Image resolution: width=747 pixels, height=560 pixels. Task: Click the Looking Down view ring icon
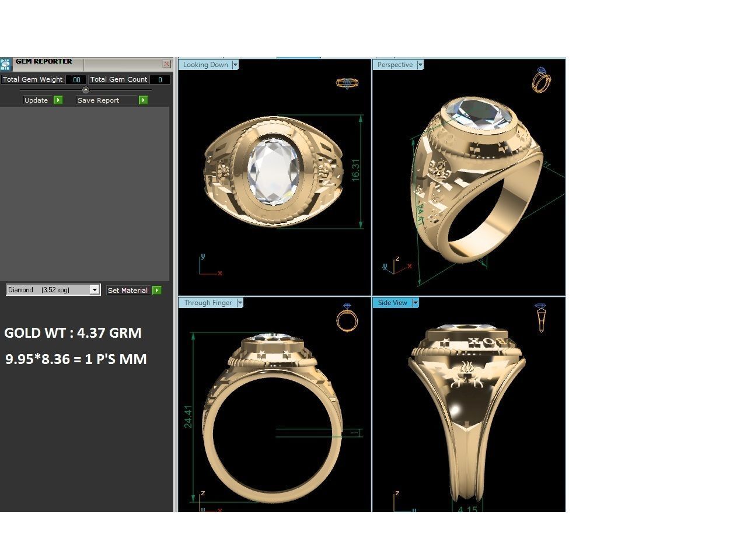click(347, 83)
